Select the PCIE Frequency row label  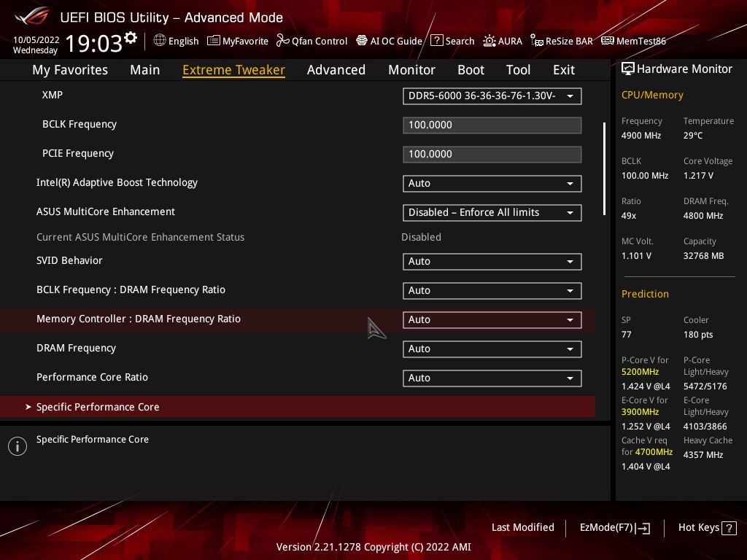[78, 153]
